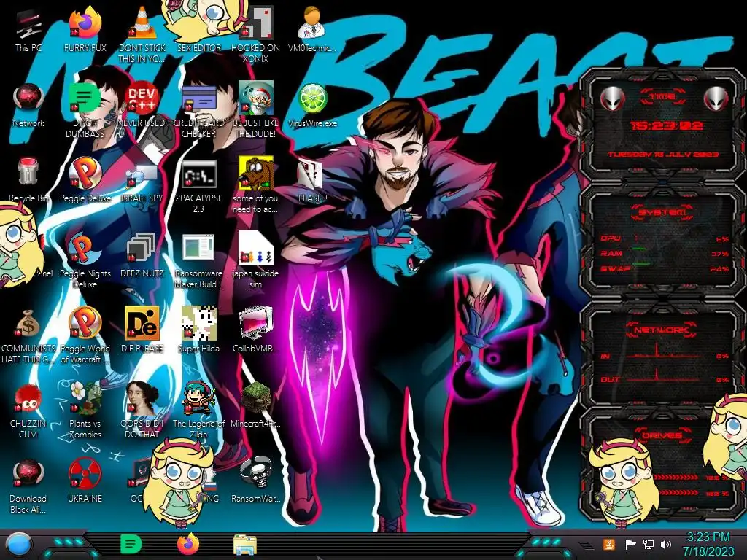Open the taskbar clock showing 3:23 PM
747x560 pixels.
tap(709, 544)
